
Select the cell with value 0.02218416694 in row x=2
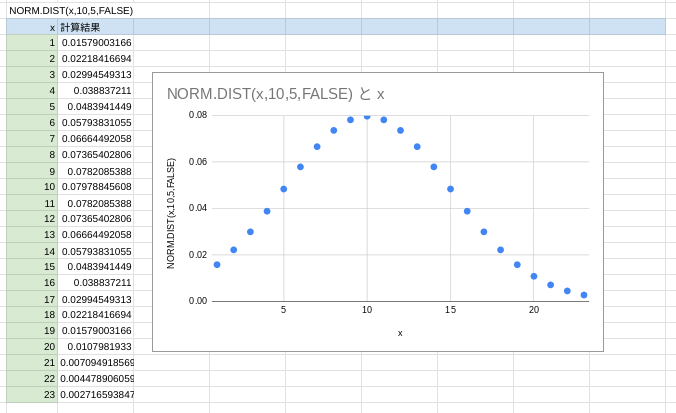(95, 59)
